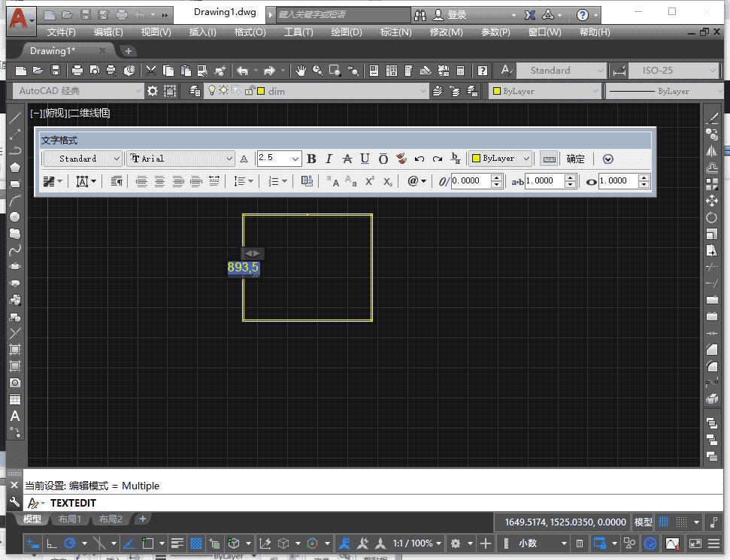Open the Arial font dropdown

[x=180, y=159]
